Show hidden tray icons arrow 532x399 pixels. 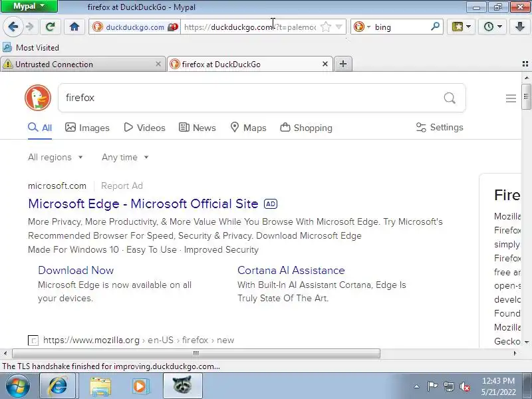tap(417, 386)
